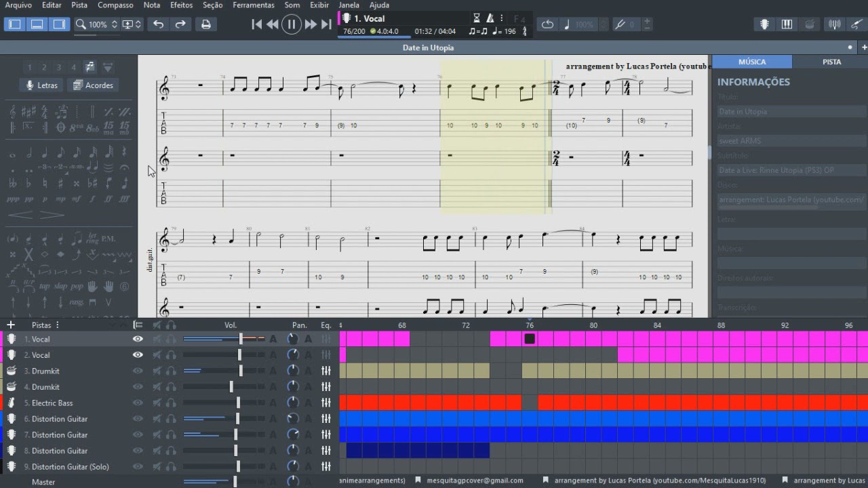Click the Letras button
Image resolution: width=868 pixels, height=488 pixels.
[x=41, y=85]
